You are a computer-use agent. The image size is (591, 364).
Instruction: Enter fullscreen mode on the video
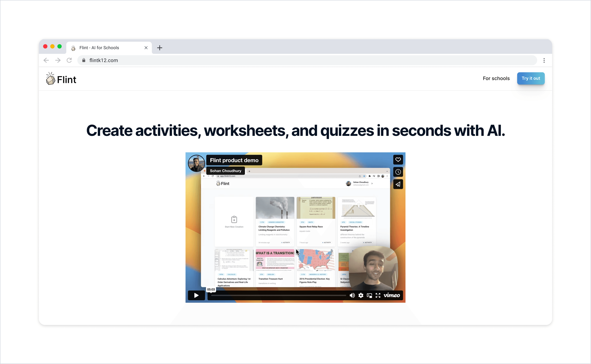point(378,295)
